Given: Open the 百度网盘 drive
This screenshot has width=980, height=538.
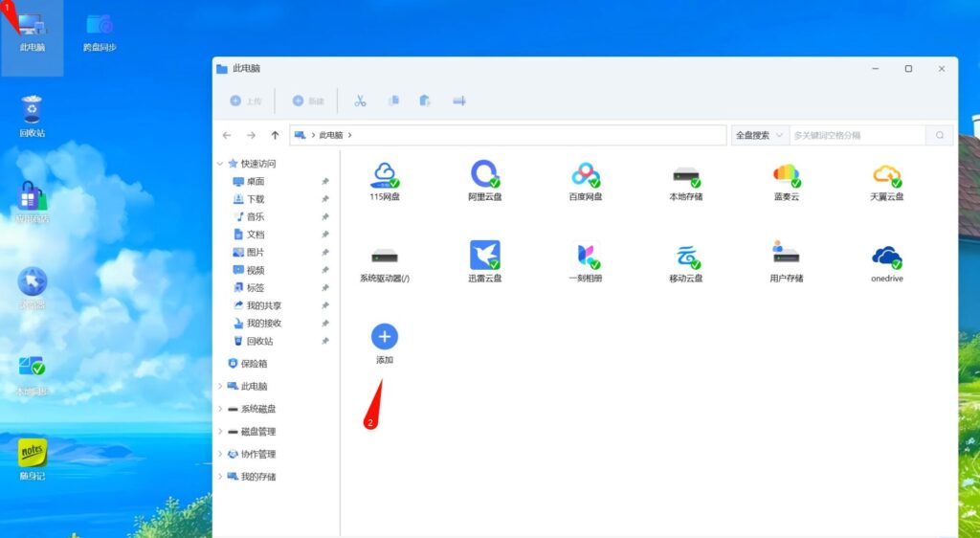Looking at the screenshot, I should click(586, 181).
